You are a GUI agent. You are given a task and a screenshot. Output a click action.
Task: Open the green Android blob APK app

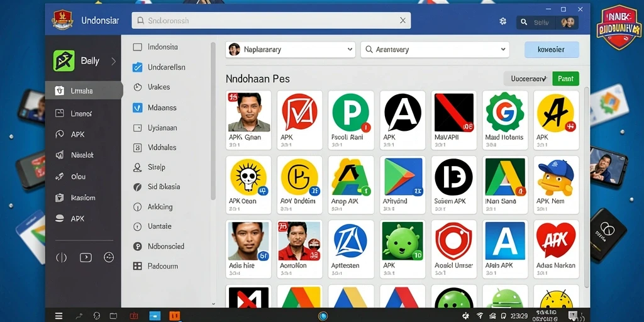point(402,249)
